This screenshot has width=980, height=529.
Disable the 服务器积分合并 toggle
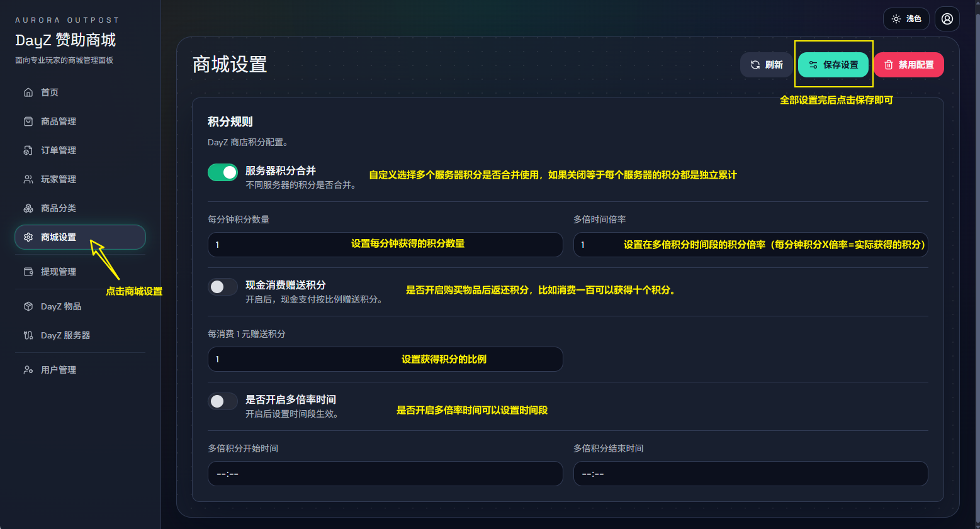pyautogui.click(x=223, y=172)
